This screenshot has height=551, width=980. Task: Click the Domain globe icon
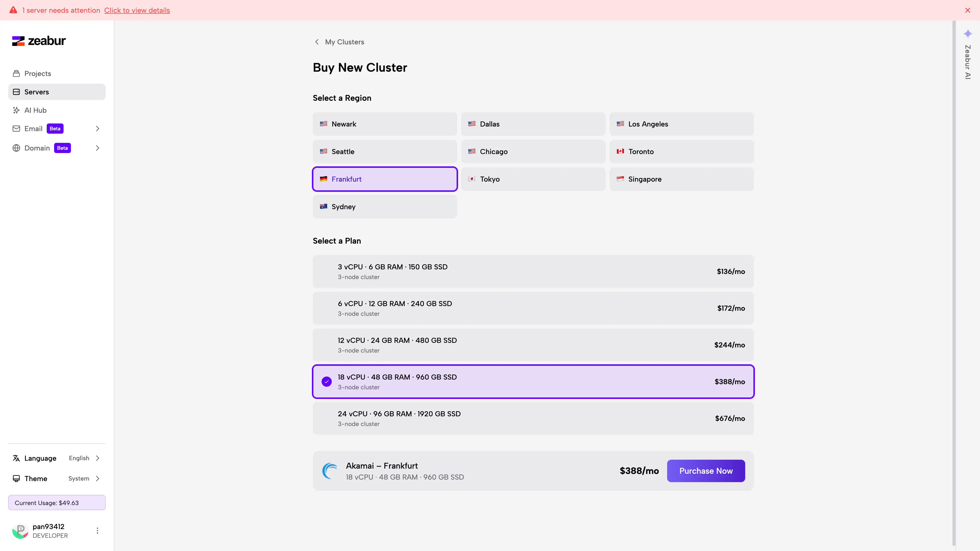16,147
